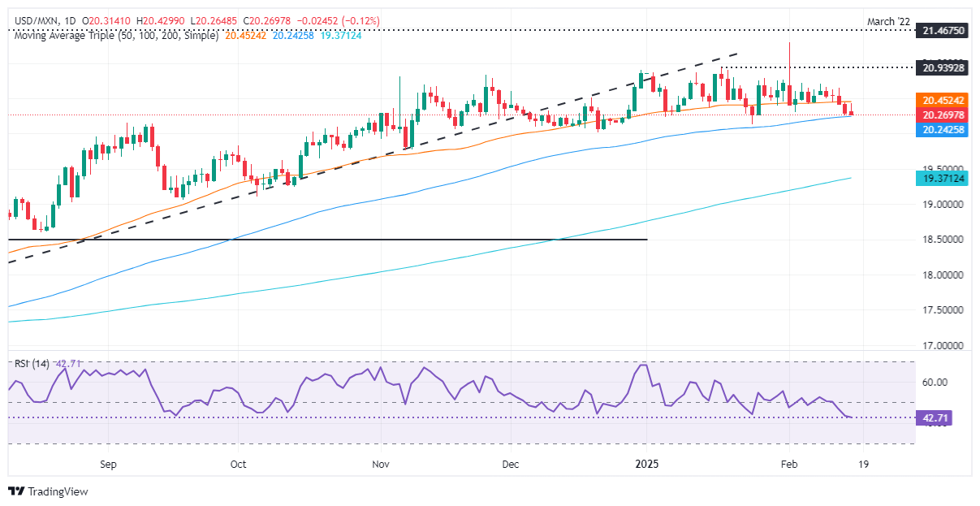This screenshot has height=506, width=980.
Task: Click the orange 20.45242 price axis tag
Action: [943, 100]
